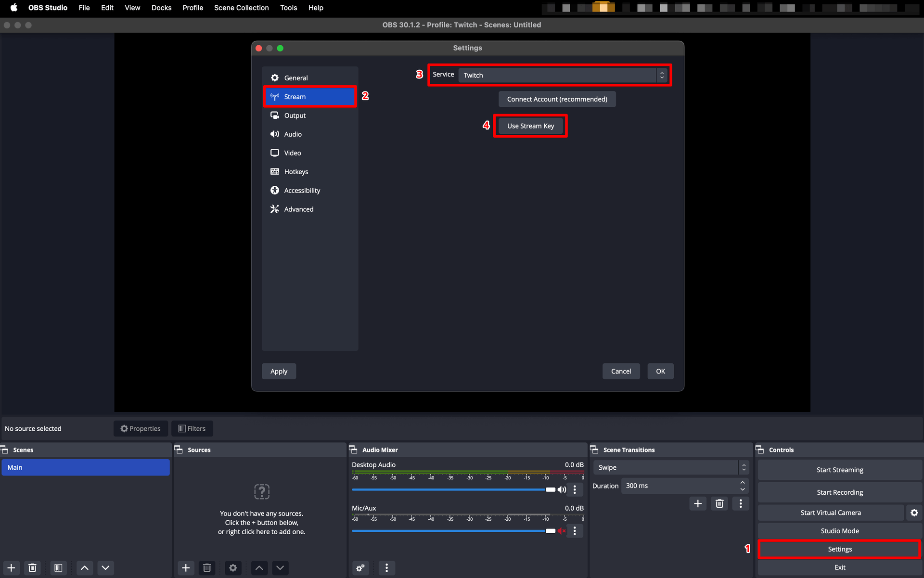
Task: Open the Scene Collection menu
Action: coord(241,8)
